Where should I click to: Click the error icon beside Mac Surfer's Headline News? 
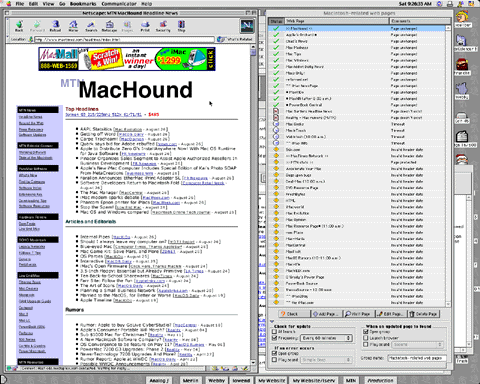click(276, 111)
